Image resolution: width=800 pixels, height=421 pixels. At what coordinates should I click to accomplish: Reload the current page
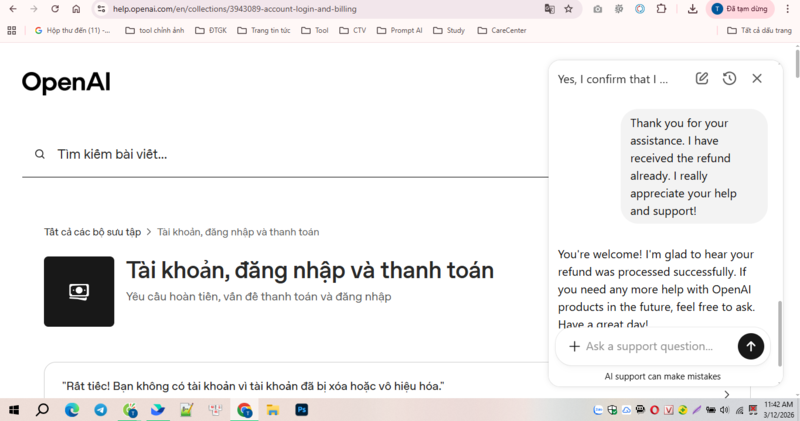click(x=55, y=9)
